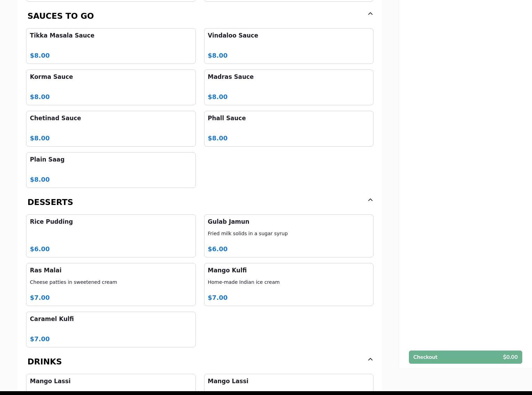
Task: Open the Chetinad Sauce item
Action: coord(111,129)
